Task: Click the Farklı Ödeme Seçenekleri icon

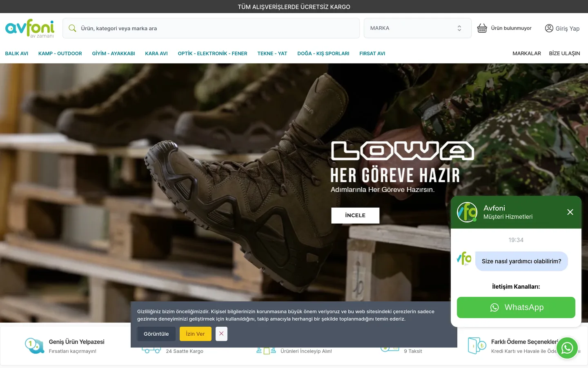Action: 477,346
